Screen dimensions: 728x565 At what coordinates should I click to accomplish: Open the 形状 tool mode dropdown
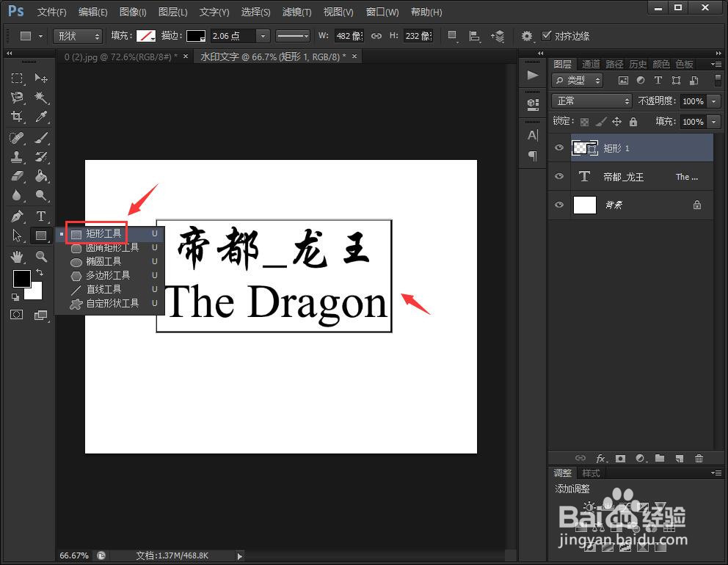77,35
